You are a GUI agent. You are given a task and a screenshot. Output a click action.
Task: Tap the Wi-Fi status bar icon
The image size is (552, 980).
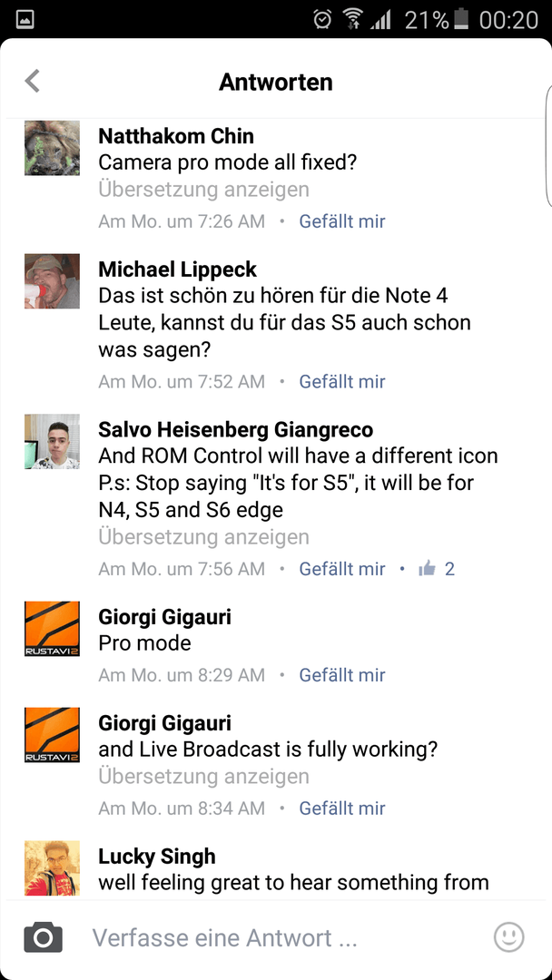353,20
